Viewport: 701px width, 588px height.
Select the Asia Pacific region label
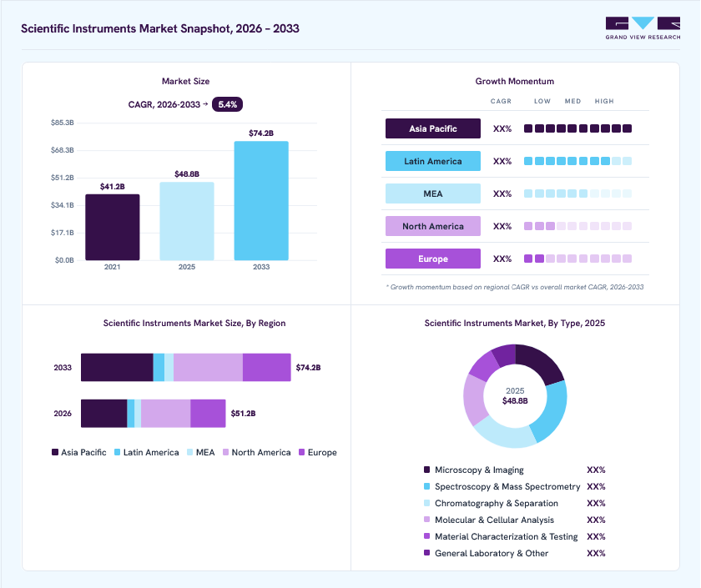click(433, 128)
